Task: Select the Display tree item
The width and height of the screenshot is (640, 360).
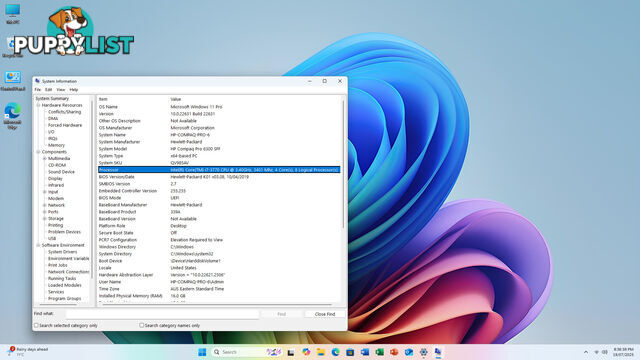Action: pos(55,178)
